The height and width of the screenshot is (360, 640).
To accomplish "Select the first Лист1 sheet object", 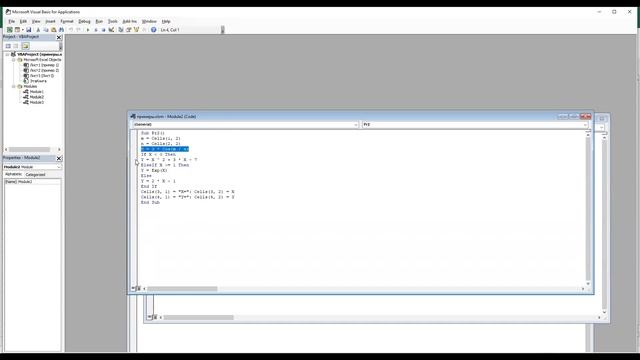I will coord(44,65).
